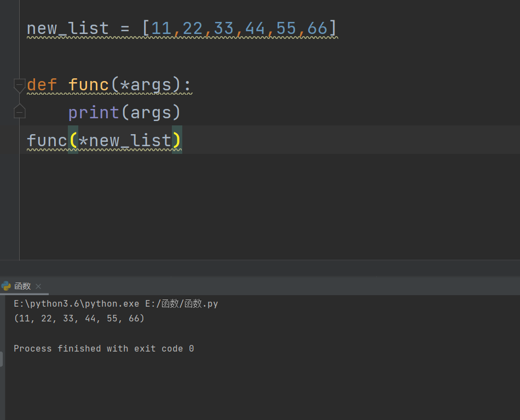520x420 pixels.
Task: Select the 函数 run tab
Action: pos(22,286)
